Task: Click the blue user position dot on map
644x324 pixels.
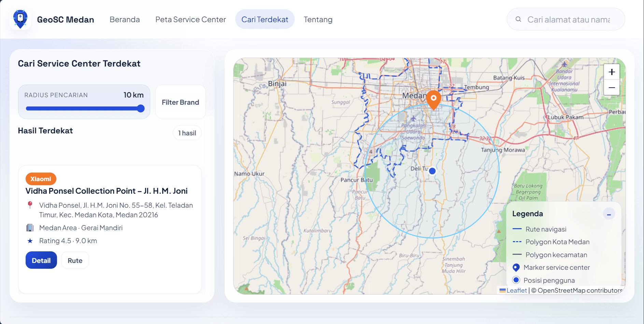Action: (x=432, y=171)
